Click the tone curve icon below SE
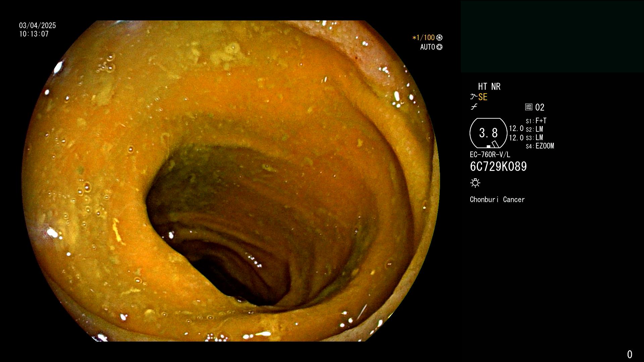Viewport: 644px width, 362px height. (474, 107)
